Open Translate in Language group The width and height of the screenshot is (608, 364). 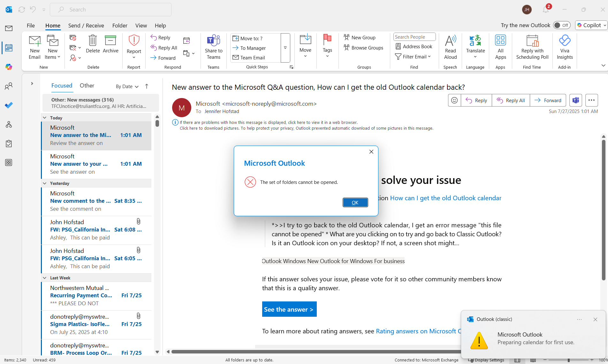[475, 47]
